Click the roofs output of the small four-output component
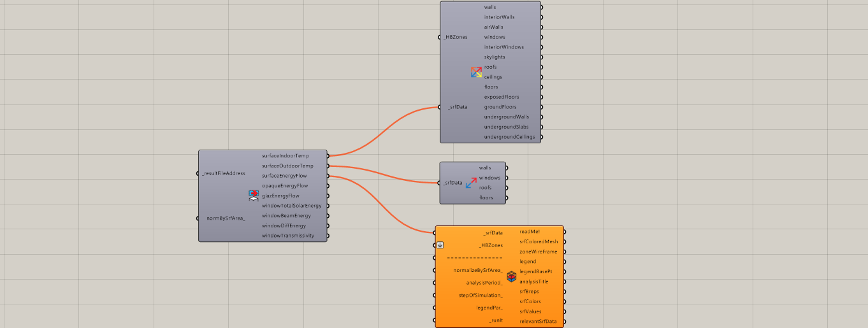The image size is (868, 328). (485, 188)
